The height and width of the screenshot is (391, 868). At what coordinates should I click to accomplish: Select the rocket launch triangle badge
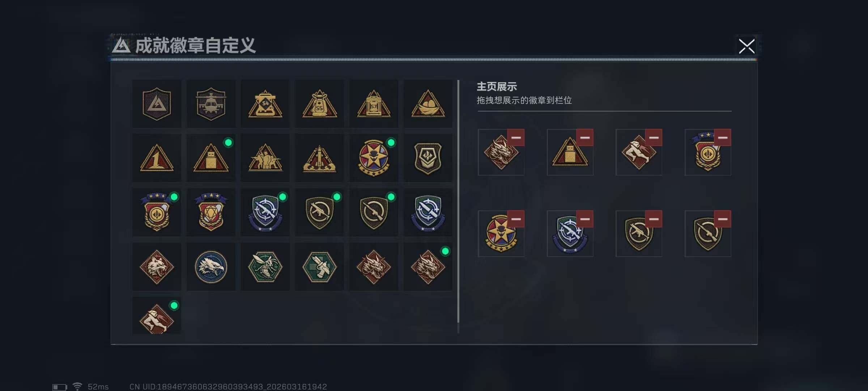319,158
